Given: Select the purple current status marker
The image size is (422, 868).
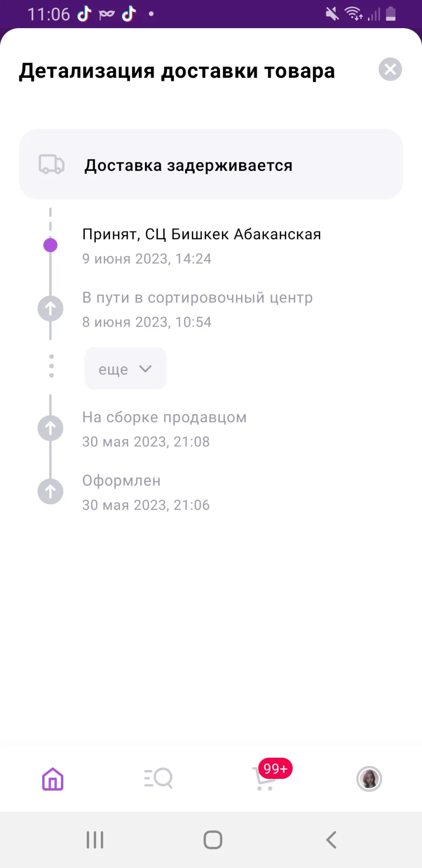Looking at the screenshot, I should click(50, 245).
